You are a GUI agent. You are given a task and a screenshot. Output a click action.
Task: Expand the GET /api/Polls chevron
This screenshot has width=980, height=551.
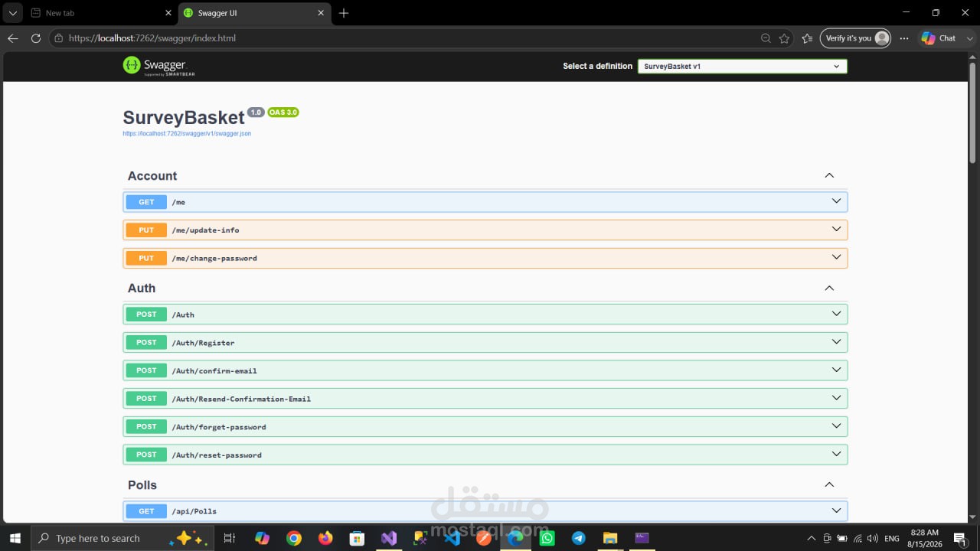point(836,510)
